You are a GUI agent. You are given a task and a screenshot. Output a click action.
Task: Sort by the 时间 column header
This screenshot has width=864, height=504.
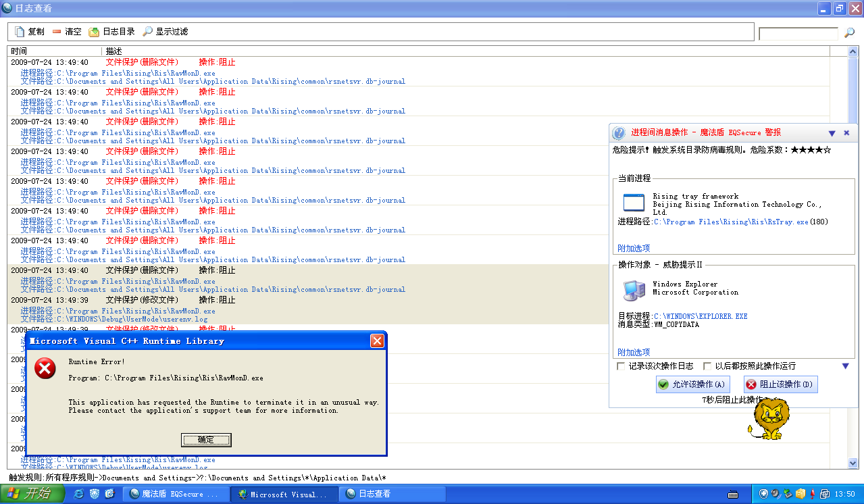point(55,51)
